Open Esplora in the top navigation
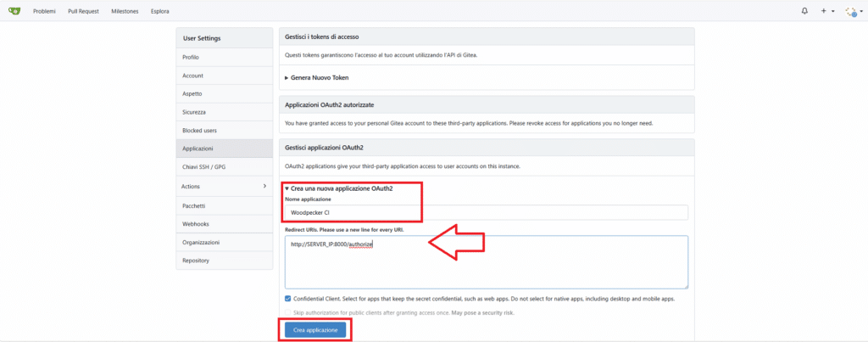Viewport: 868px width, 342px height. (x=160, y=11)
